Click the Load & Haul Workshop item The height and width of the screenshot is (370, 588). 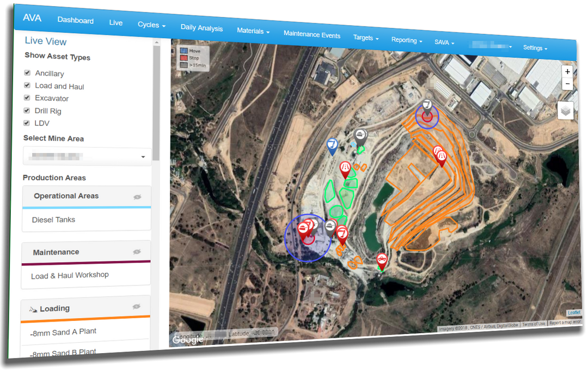tap(70, 275)
